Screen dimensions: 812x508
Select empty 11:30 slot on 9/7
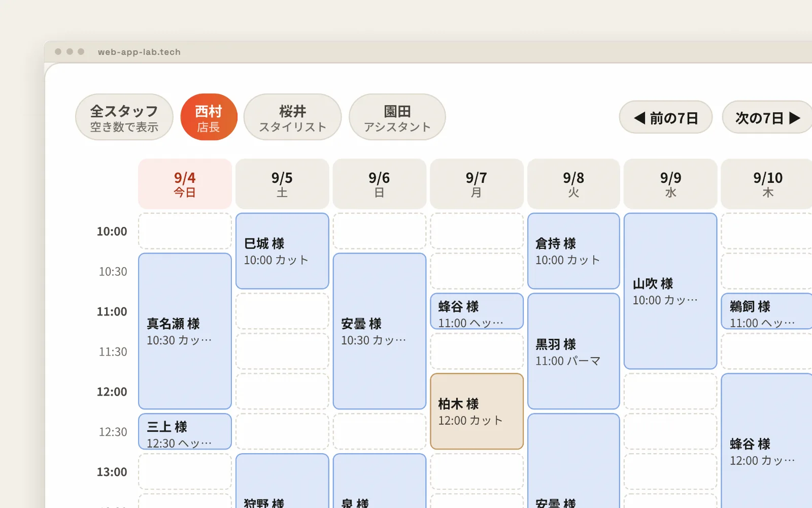477,352
